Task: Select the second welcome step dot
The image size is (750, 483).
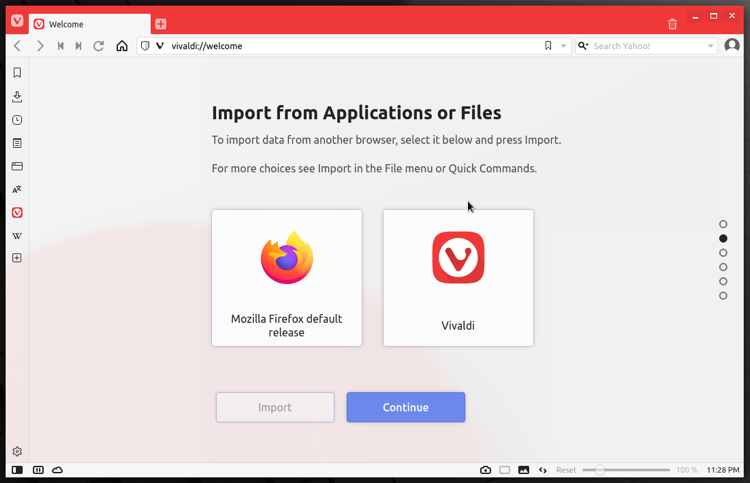Action: tap(723, 238)
